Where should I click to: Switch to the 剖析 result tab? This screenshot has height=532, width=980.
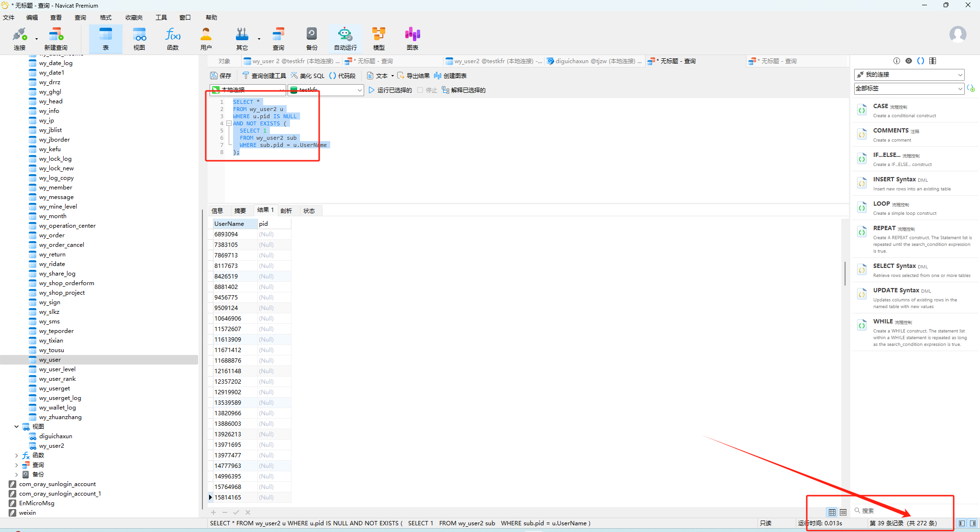[x=286, y=211]
